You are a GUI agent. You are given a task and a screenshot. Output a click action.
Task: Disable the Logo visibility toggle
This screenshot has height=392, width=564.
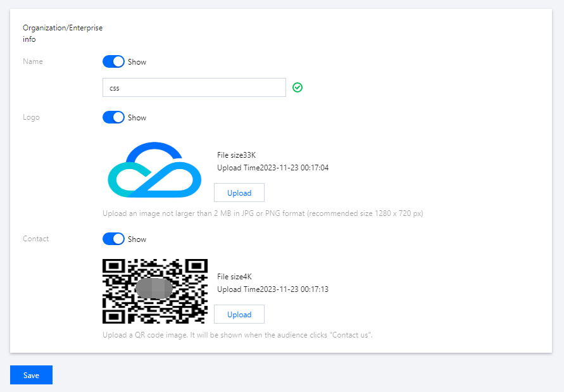[x=113, y=117]
